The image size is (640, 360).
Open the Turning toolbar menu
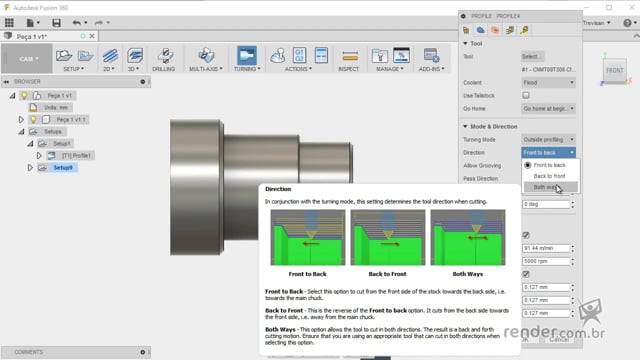(x=247, y=69)
